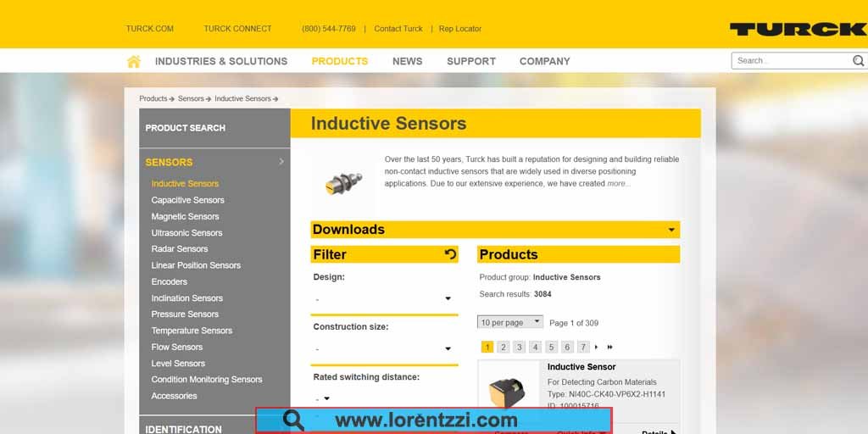The height and width of the screenshot is (434, 868).
Task: Click the search results count 3084
Action: click(x=542, y=294)
